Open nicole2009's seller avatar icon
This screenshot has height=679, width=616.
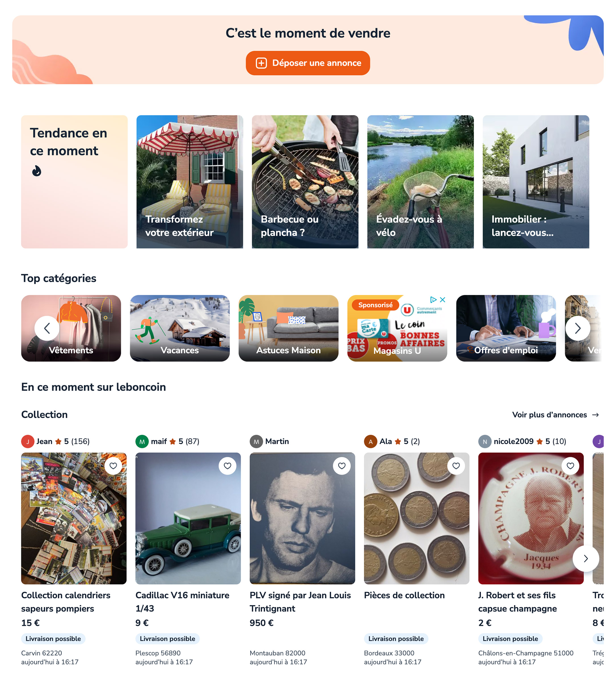[x=485, y=442]
